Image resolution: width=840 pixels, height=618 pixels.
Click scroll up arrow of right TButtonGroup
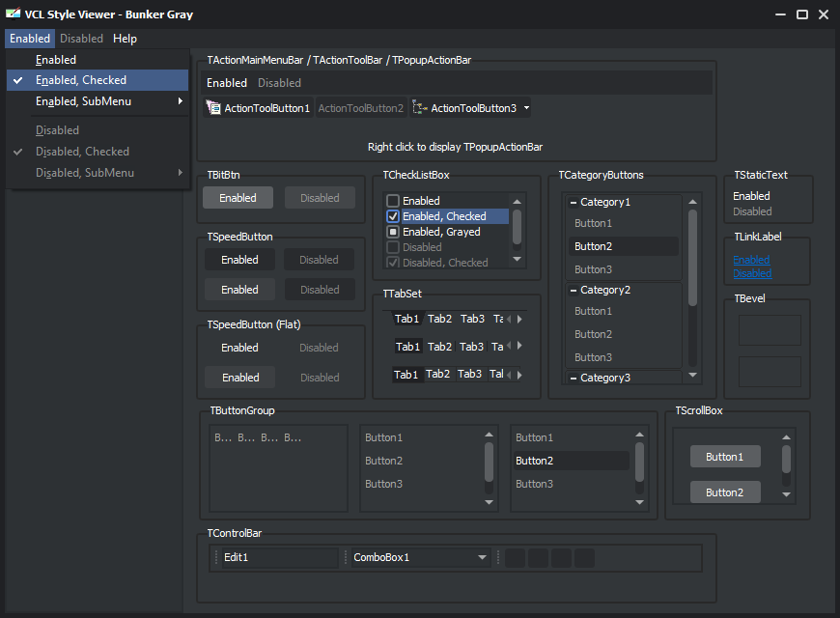click(639, 435)
